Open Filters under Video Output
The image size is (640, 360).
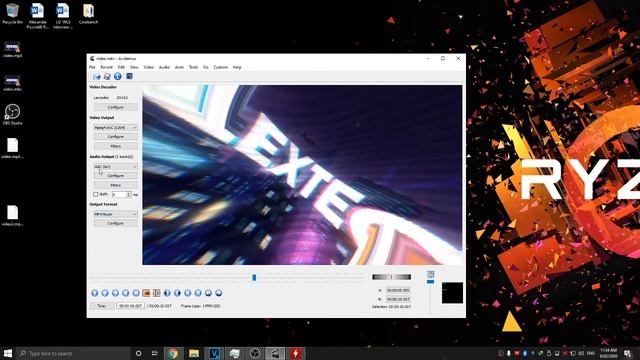116,146
